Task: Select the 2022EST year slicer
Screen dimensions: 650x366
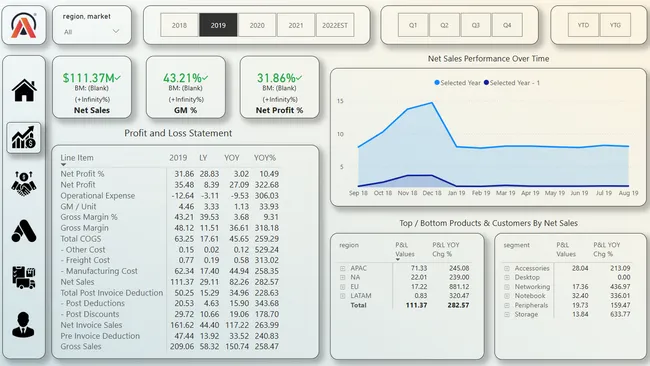Action: pyautogui.click(x=335, y=25)
